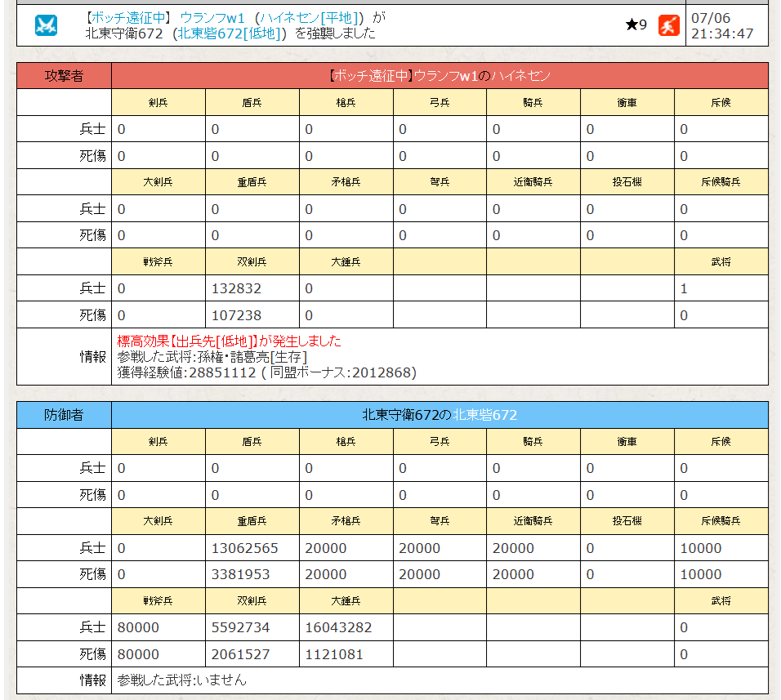Open ボッチ遠征中 alliance link in report summary
This screenshot has height=700, width=781.
tap(127, 17)
